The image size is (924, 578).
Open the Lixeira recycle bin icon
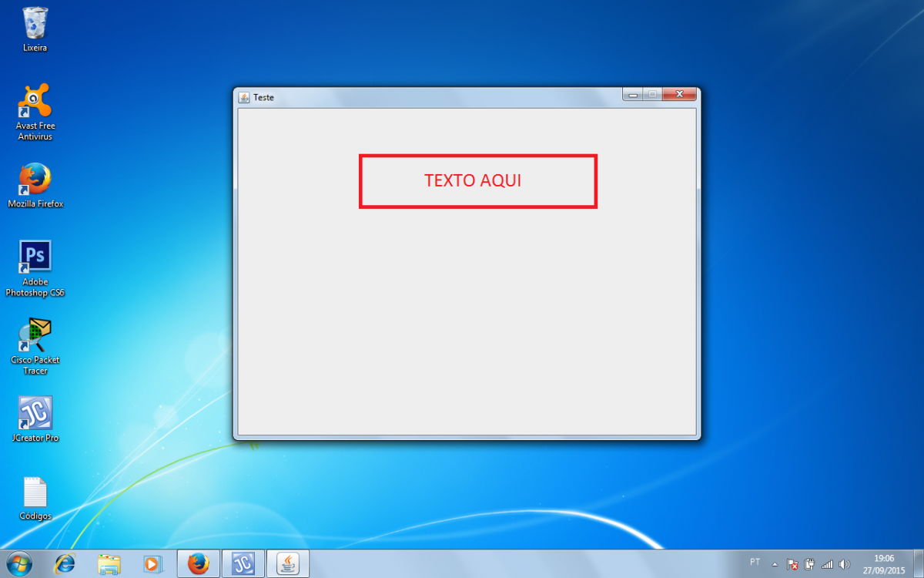point(35,29)
